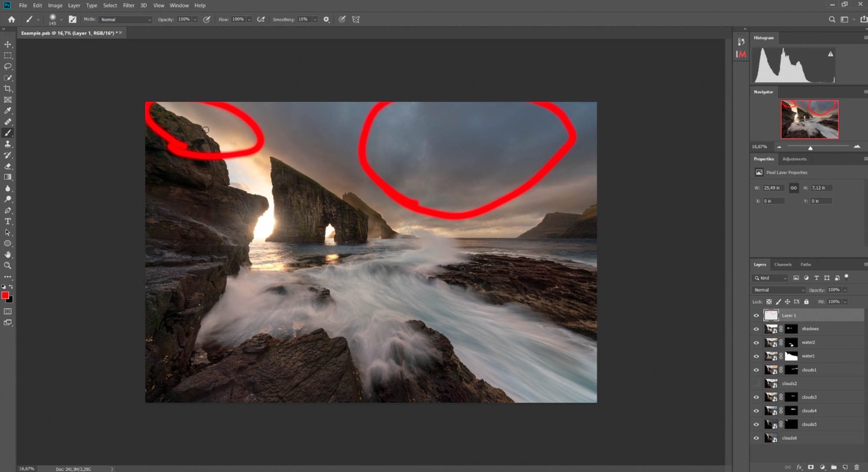Viewport: 868px width, 472px height.
Task: Select the Crop tool
Action: (8, 89)
